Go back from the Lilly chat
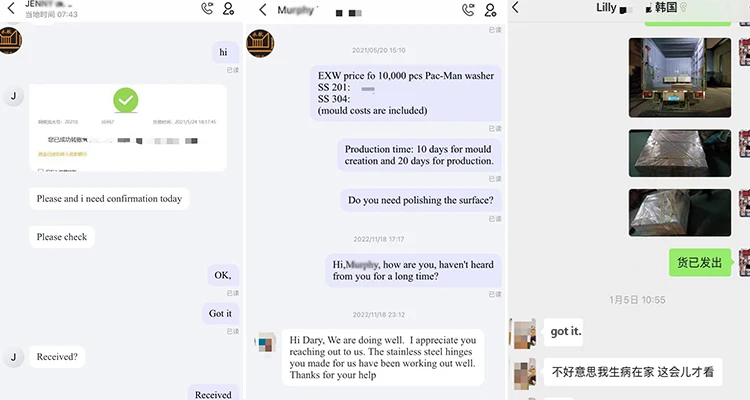 click(x=515, y=7)
